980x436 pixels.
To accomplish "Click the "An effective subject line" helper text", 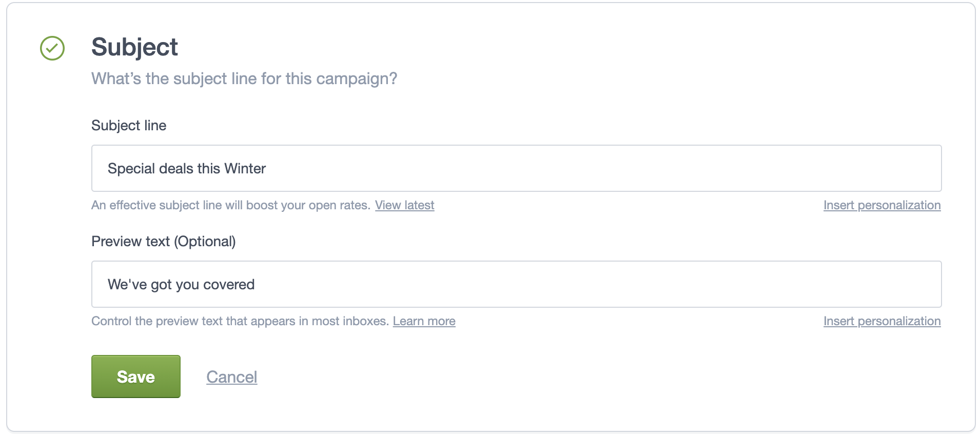I will [x=231, y=205].
